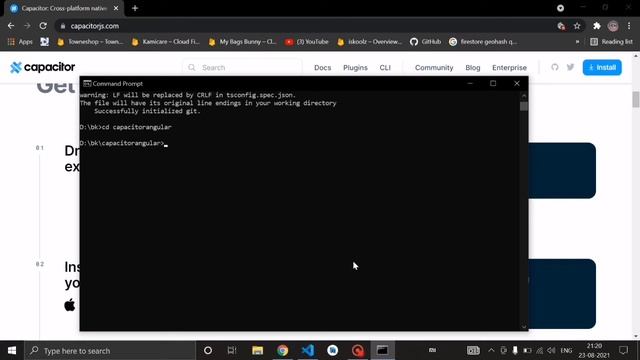Open the blue circular app on the taskbar

point(333,351)
